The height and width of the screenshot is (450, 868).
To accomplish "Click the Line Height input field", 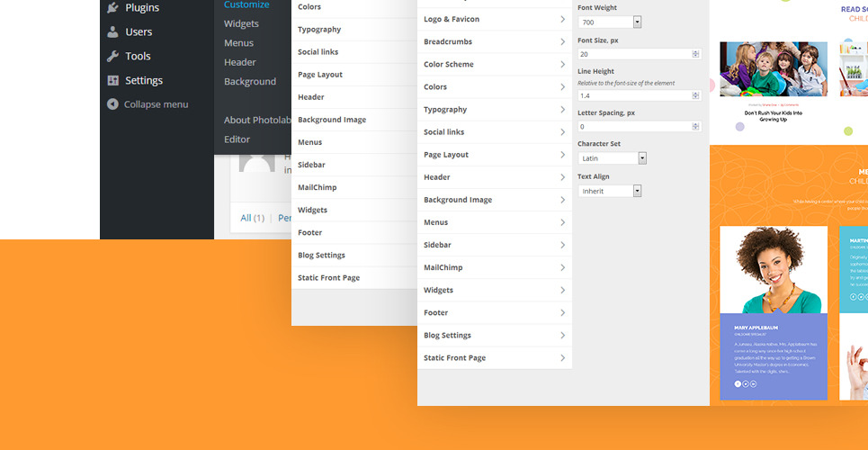I will tap(634, 95).
